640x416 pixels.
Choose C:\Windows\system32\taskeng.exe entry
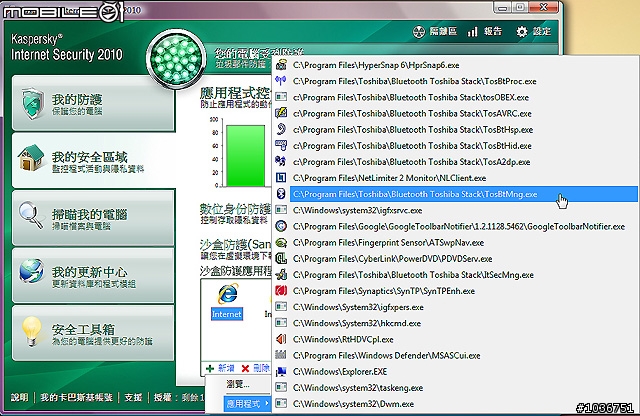point(358,388)
